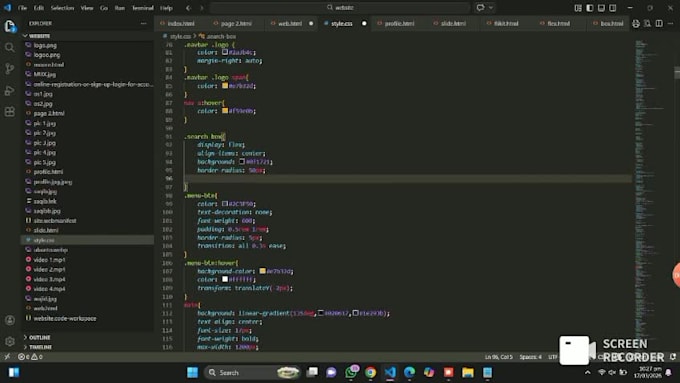This screenshot has height=383, width=680.
Task: Toggle the bottom Panel visibility
Action: [601, 8]
